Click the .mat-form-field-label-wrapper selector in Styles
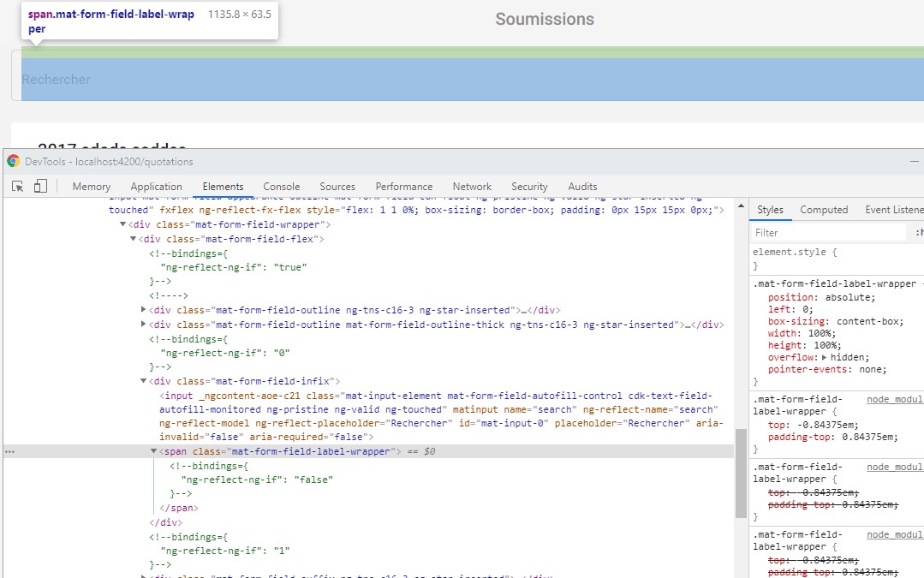Viewport: 924px width, 578px height. (834, 283)
